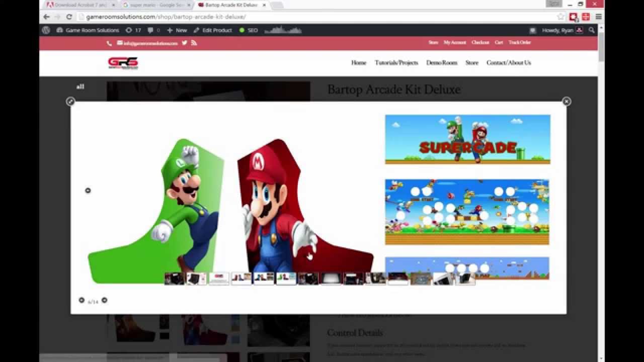
Task: Click Edit Product in the admin bar
Action: [212, 30]
